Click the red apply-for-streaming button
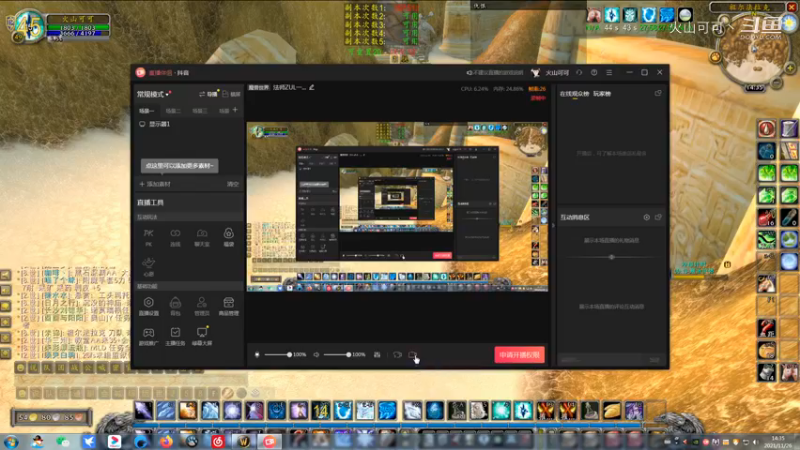 pos(519,355)
